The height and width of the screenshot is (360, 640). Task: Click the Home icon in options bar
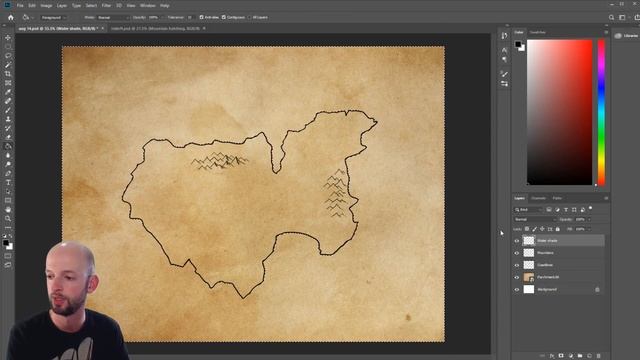(11, 18)
